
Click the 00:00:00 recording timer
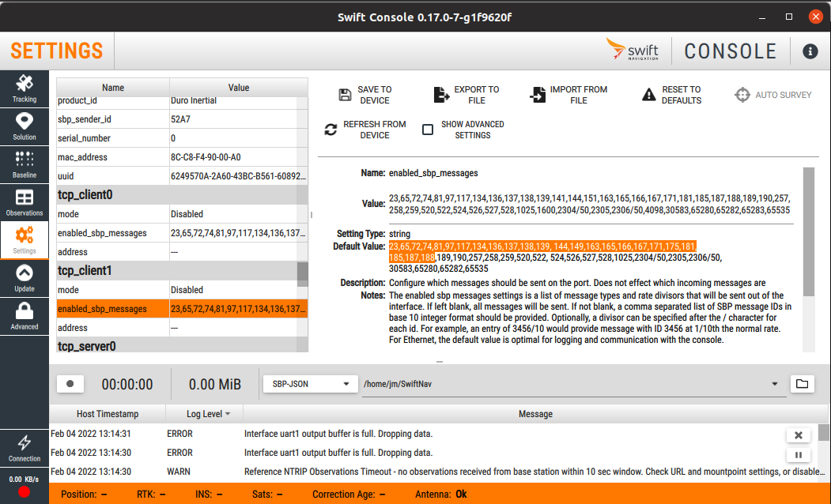point(127,385)
